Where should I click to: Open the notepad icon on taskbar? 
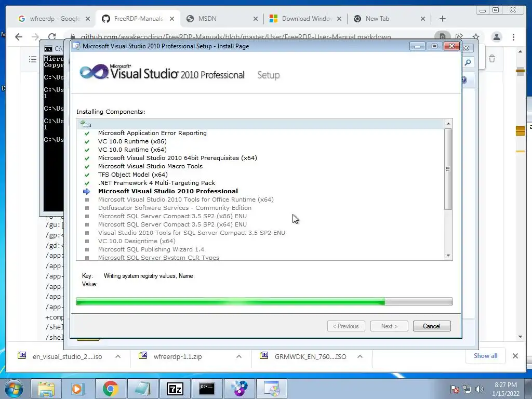click(143, 389)
